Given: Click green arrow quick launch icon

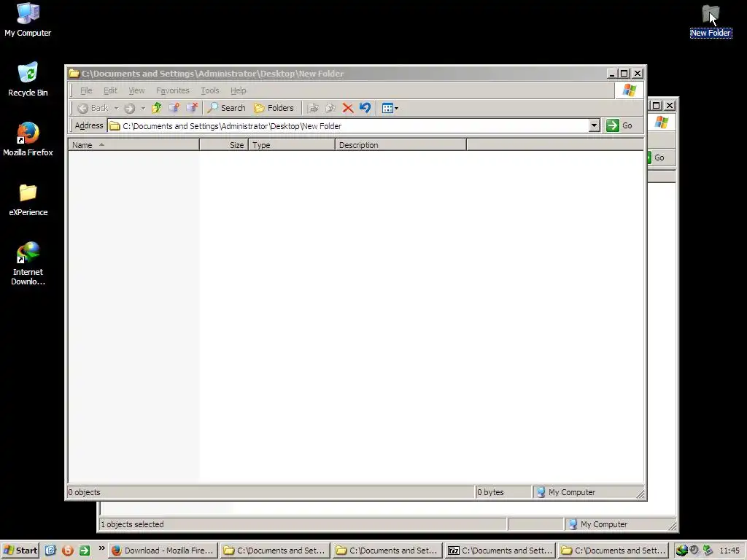Looking at the screenshot, I should point(85,551).
